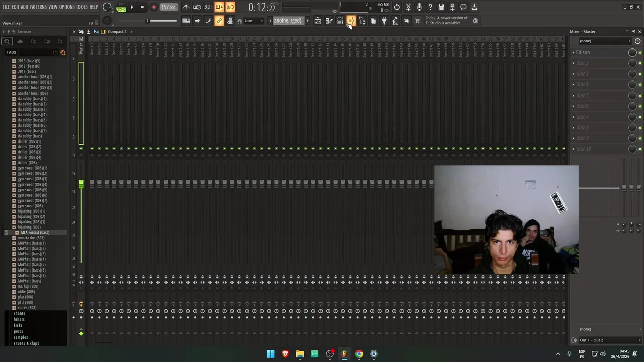Click the globe news icon

tap(475, 21)
